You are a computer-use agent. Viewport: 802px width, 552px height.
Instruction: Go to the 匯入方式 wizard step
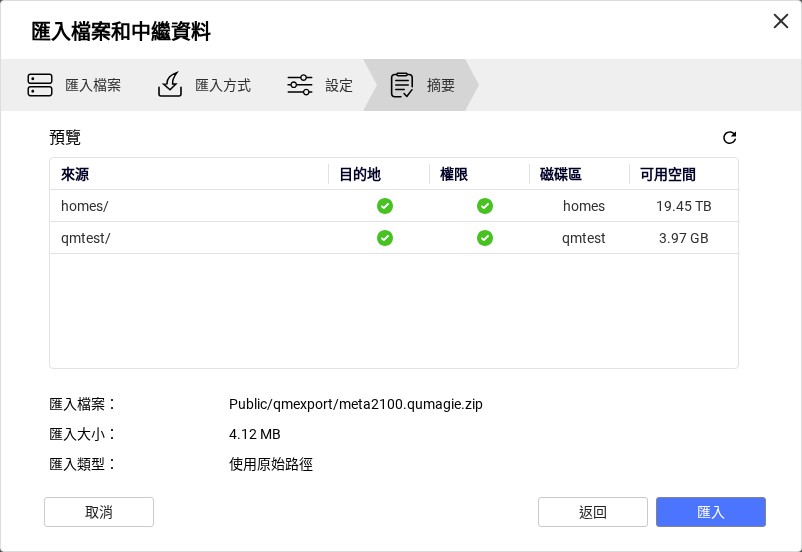(x=204, y=85)
